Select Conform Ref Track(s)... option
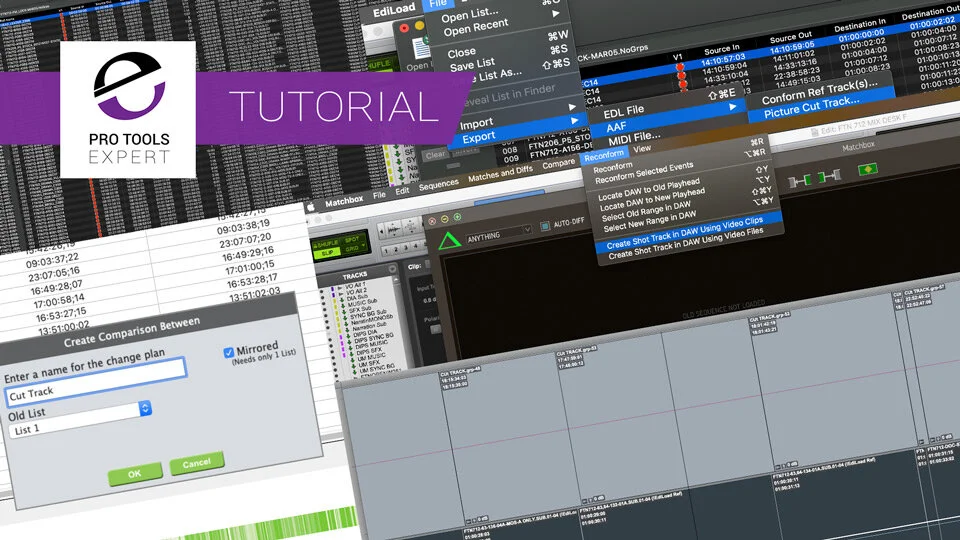960x540 pixels. pos(819,91)
